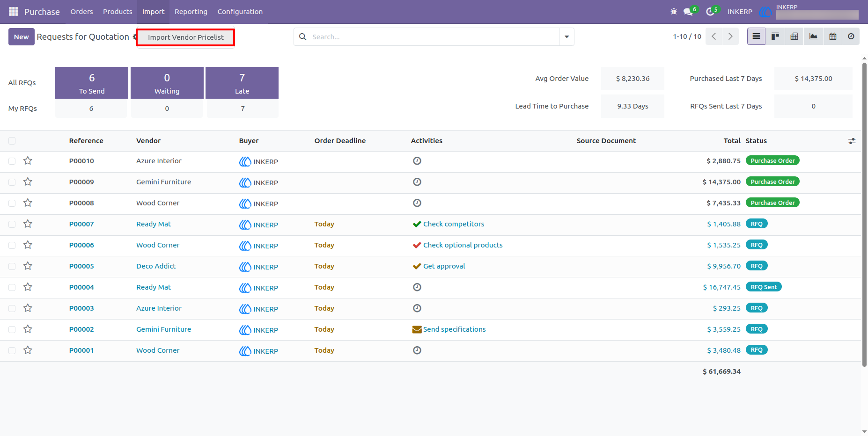Mark P00010 as favorite with star

click(x=28, y=161)
